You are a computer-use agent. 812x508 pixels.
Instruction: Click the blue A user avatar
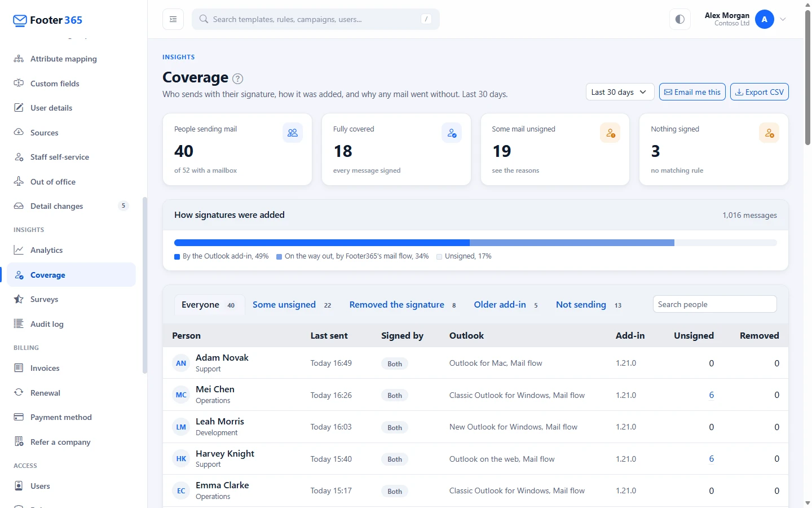pyautogui.click(x=765, y=19)
